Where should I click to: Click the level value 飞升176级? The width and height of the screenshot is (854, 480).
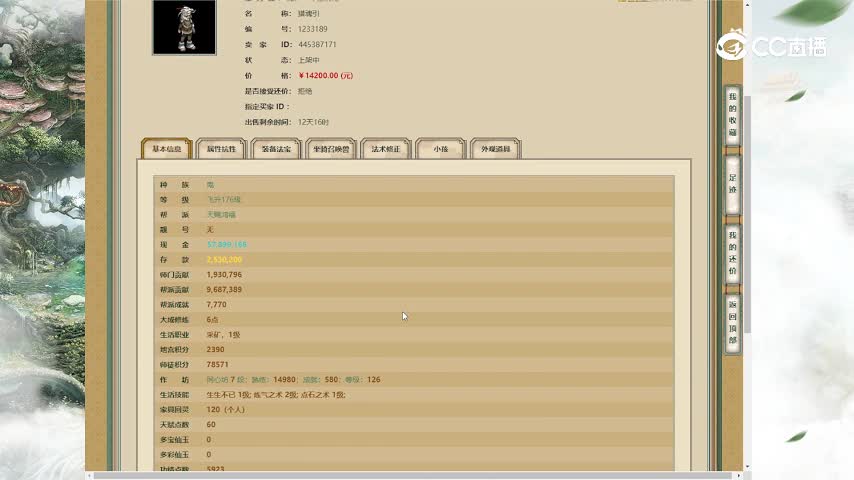pyautogui.click(x=223, y=199)
